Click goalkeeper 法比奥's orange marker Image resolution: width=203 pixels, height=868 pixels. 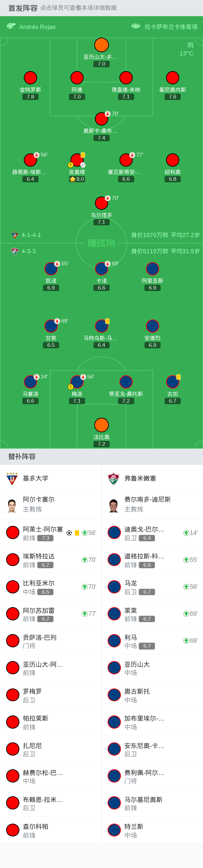click(101, 425)
